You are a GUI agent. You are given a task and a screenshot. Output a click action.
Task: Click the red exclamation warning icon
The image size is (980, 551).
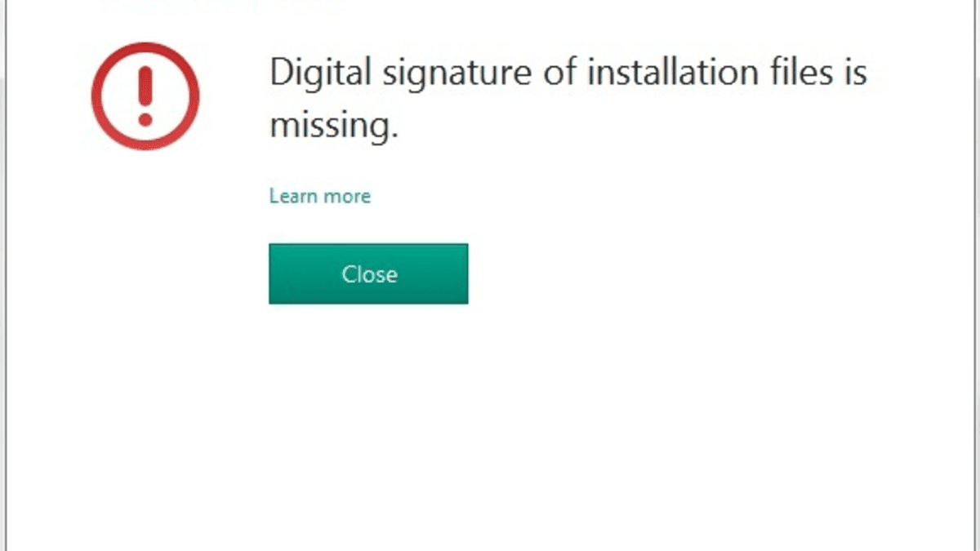click(x=145, y=96)
